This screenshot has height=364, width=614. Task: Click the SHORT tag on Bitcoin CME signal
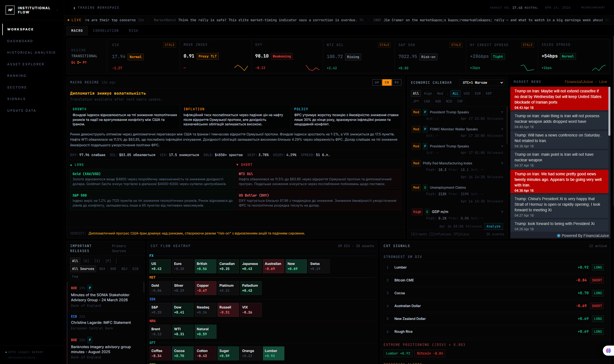click(x=597, y=280)
